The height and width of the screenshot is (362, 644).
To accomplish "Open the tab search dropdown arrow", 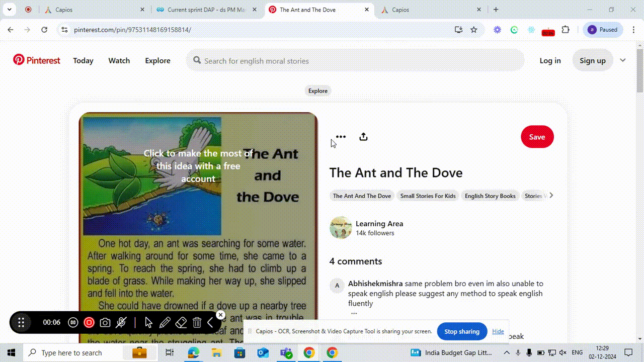I will (x=9, y=10).
